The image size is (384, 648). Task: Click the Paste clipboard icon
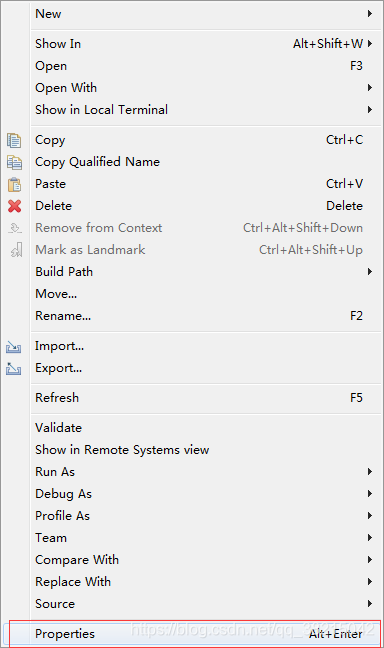14,184
